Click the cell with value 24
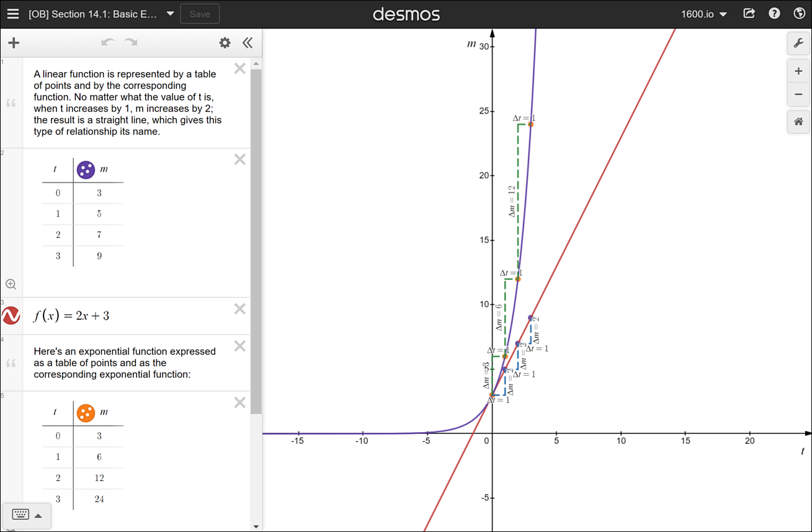Image resolution: width=812 pixels, height=532 pixels. tap(99, 499)
